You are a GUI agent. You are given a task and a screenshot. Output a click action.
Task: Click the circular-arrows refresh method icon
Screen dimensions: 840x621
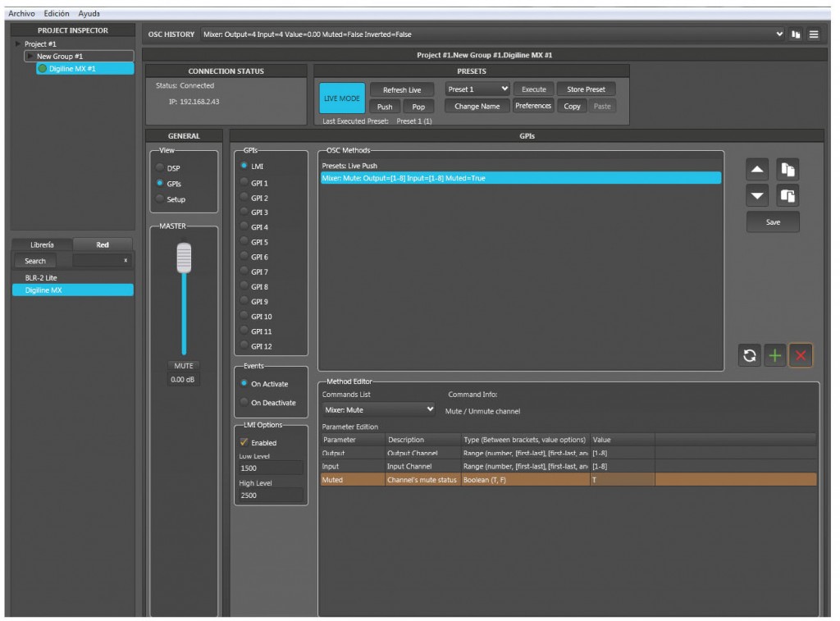[750, 356]
